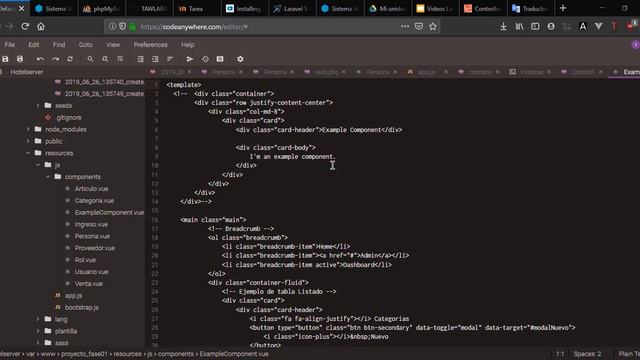This screenshot has width=640, height=360.
Task: Click the Indent lines icon
Action: coord(140,59)
